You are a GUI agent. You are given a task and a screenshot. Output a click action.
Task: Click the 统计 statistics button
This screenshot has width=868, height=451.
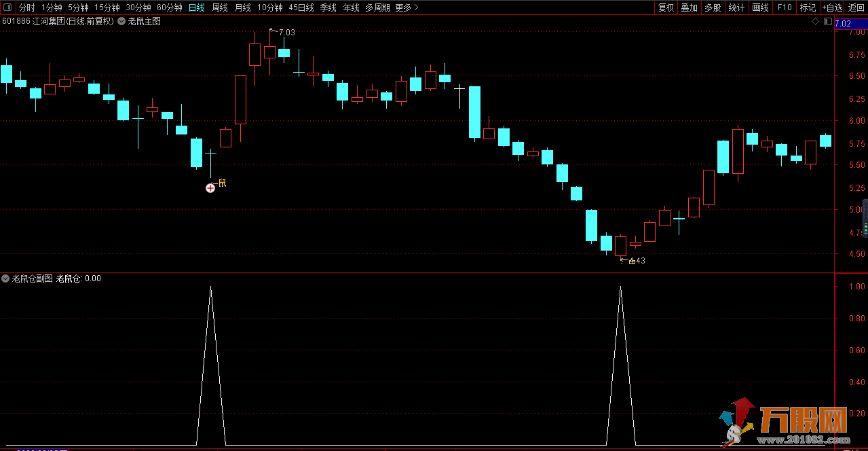click(736, 7)
